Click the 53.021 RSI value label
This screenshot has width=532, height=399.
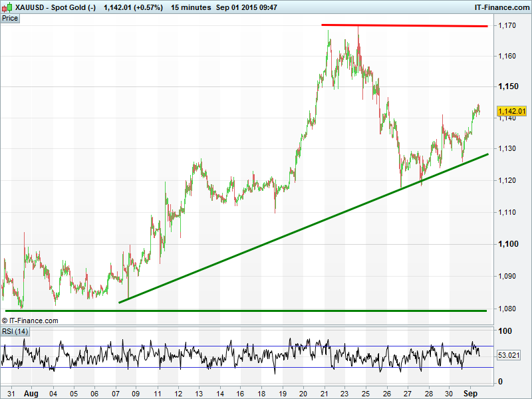click(508, 356)
